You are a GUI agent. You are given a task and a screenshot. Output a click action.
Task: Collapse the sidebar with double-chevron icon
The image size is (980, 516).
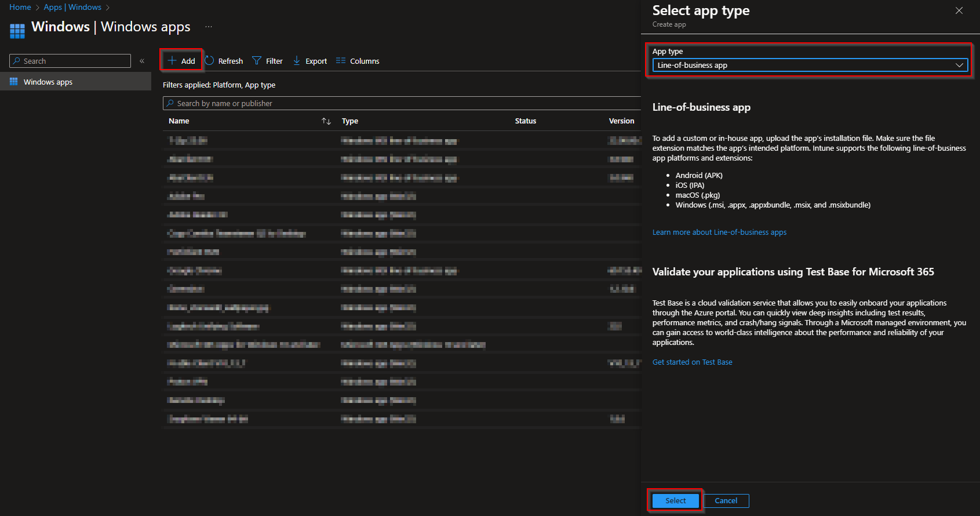(142, 61)
